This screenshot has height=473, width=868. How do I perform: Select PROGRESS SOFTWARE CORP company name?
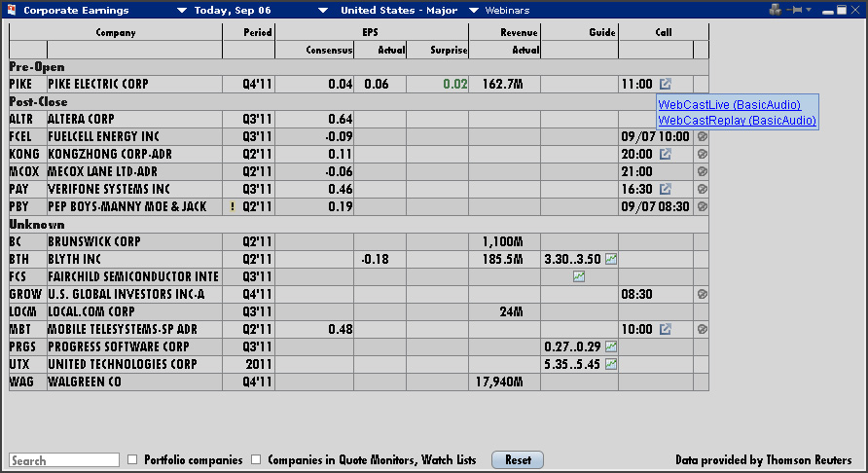[119, 346]
